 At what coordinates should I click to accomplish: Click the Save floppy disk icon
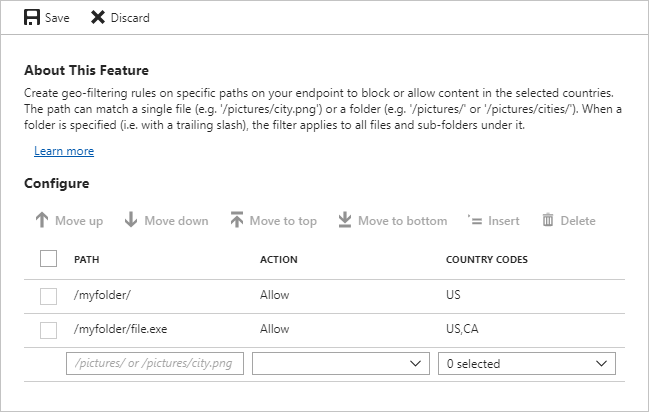pos(31,17)
